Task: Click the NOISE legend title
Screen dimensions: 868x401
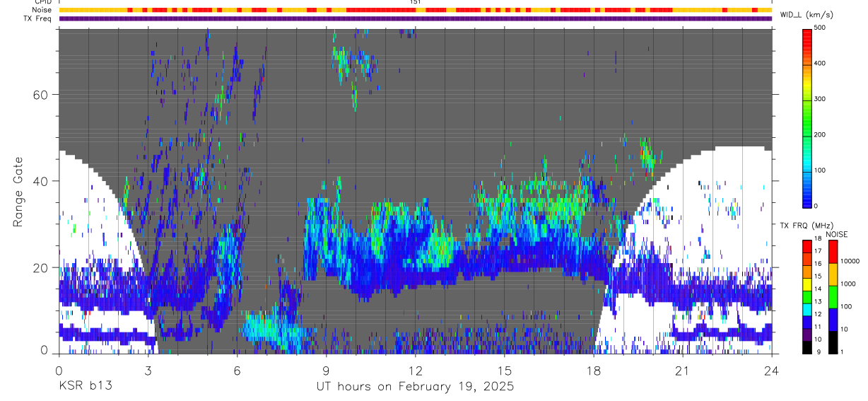Action: coord(836,234)
